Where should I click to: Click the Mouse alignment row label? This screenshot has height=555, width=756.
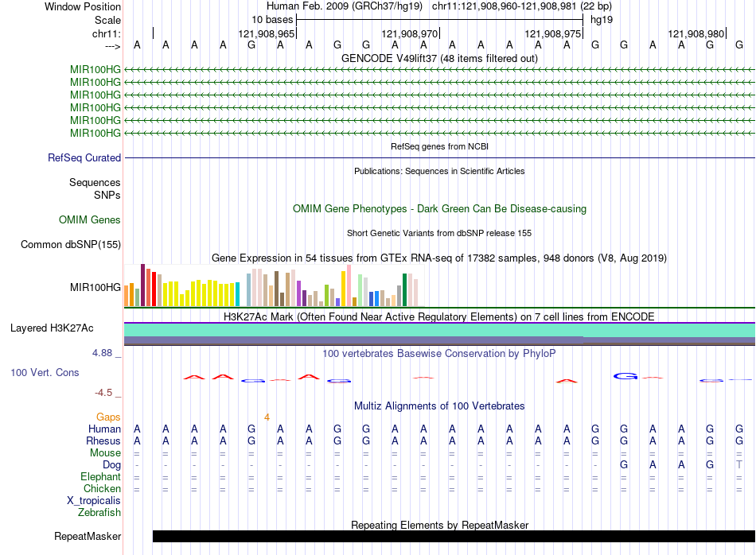pyautogui.click(x=105, y=453)
